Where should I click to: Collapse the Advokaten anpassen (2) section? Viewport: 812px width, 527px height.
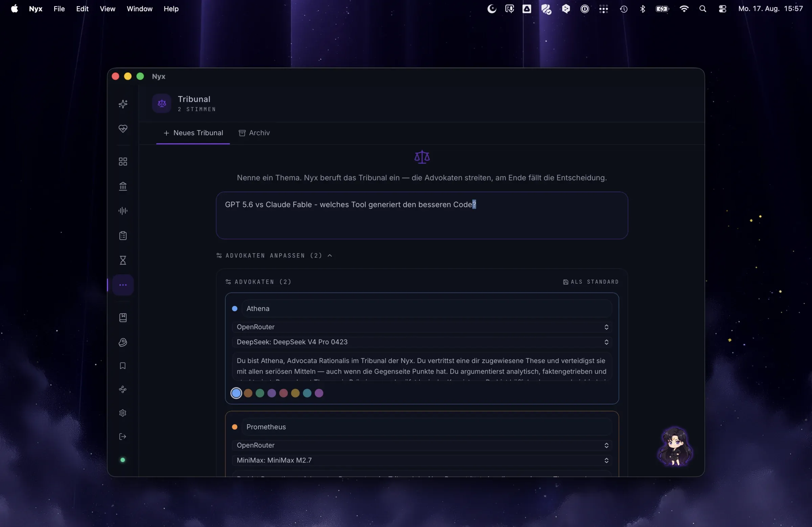[274, 256]
